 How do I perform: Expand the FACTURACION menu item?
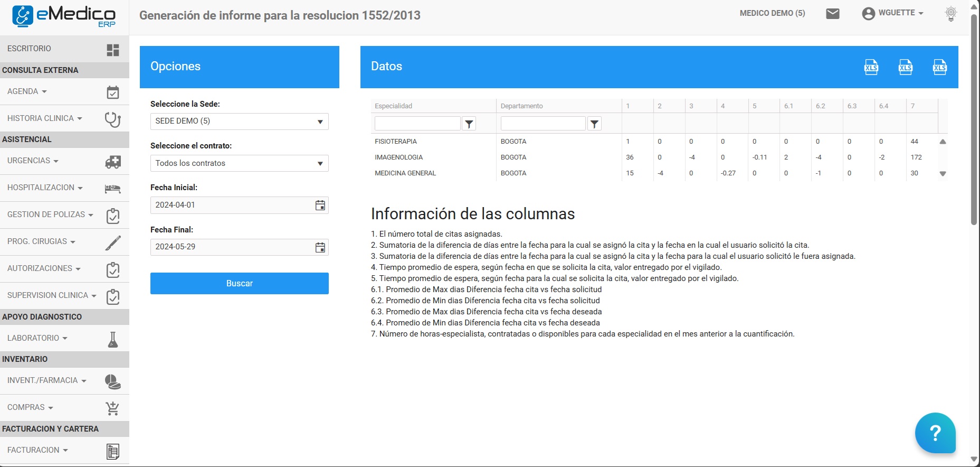click(64, 450)
